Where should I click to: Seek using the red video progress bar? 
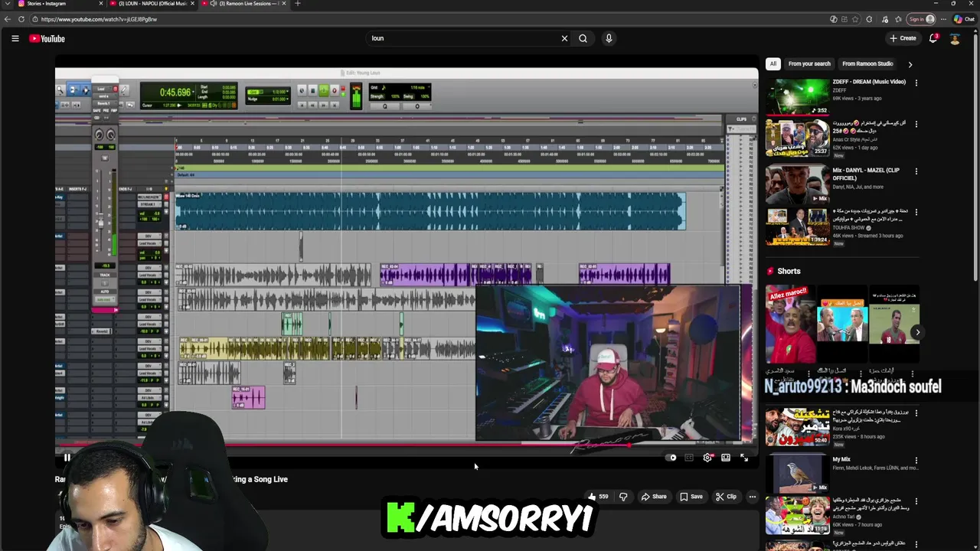(x=406, y=445)
